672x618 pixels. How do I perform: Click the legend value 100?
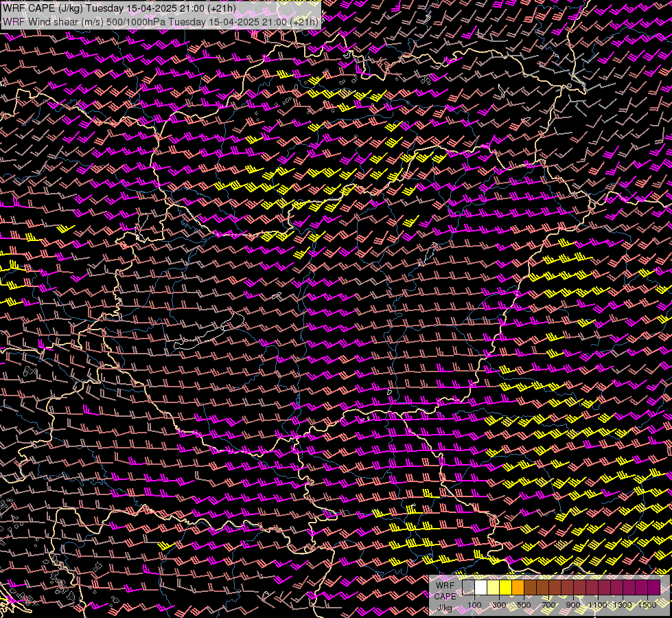pos(474,605)
